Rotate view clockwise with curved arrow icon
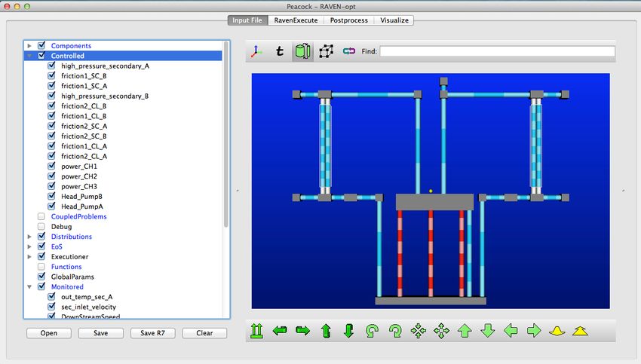Viewport: 641px width, 364px height. point(395,331)
